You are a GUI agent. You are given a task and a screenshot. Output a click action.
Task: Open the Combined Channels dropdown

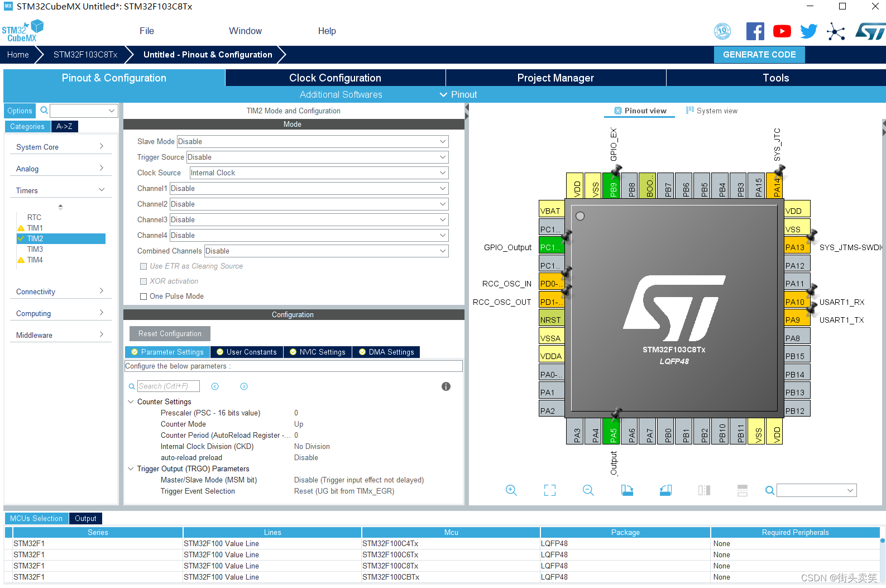click(326, 251)
